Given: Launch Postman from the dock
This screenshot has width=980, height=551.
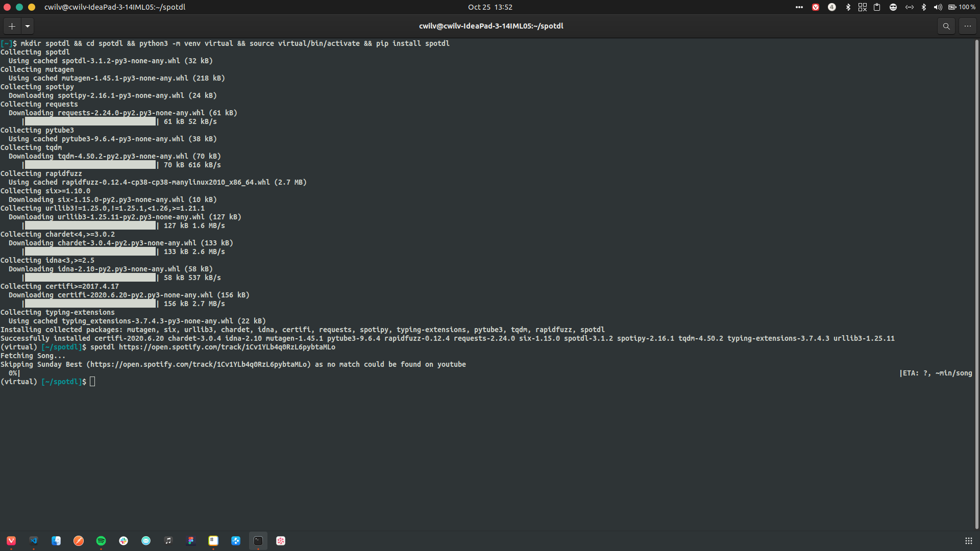Looking at the screenshot, I should (79, 541).
